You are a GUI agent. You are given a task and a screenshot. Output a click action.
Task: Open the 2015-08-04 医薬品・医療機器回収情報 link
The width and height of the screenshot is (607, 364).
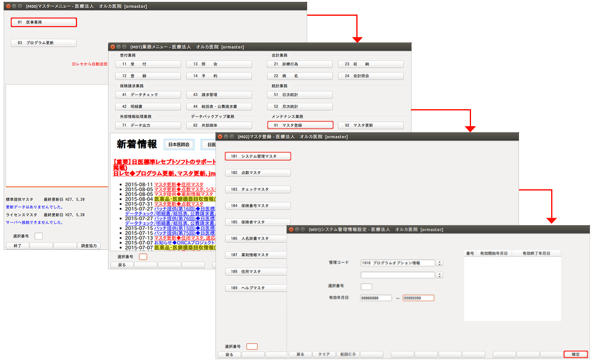click(185, 199)
